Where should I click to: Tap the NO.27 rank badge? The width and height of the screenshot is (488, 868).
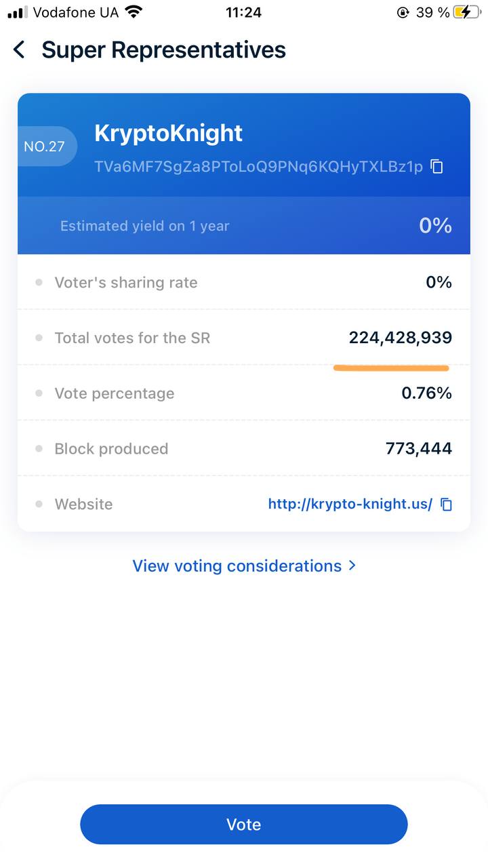pyautogui.click(x=46, y=146)
